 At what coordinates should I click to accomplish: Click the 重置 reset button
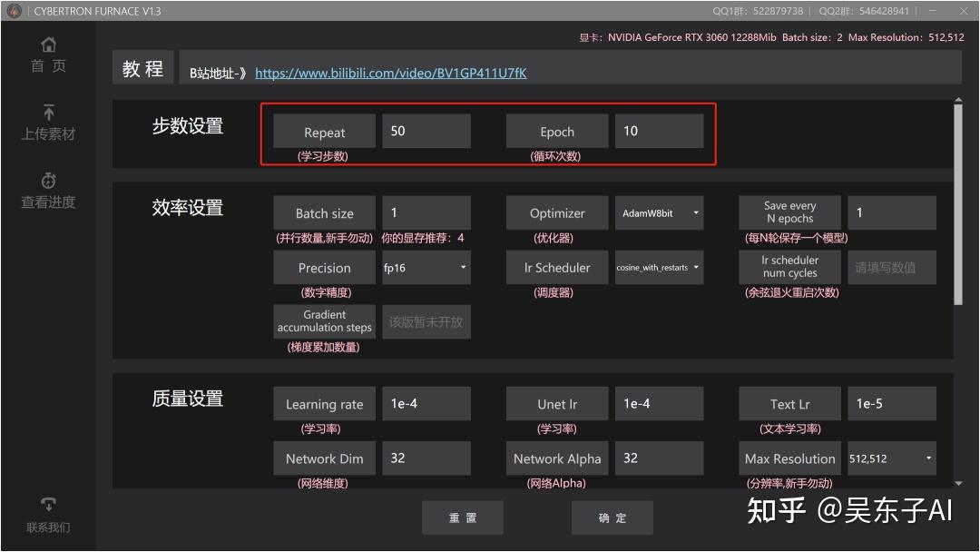[x=463, y=517]
